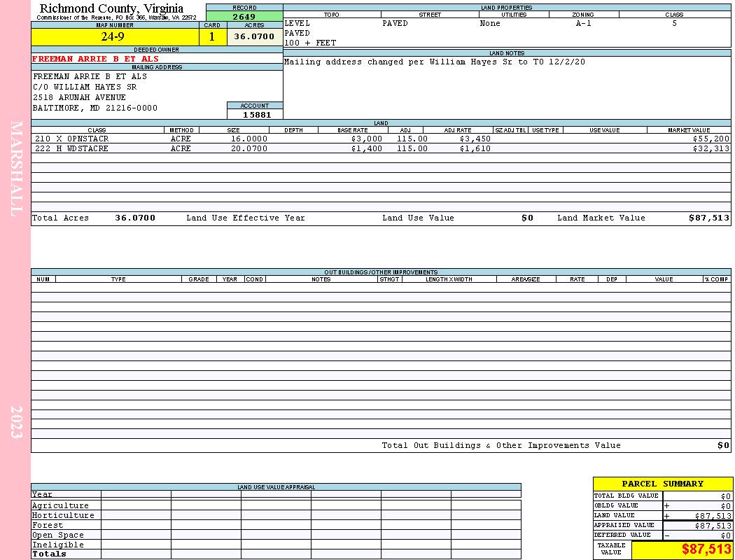Click size 16.0000 in land table
The width and height of the screenshot is (735, 560).
coord(249,139)
